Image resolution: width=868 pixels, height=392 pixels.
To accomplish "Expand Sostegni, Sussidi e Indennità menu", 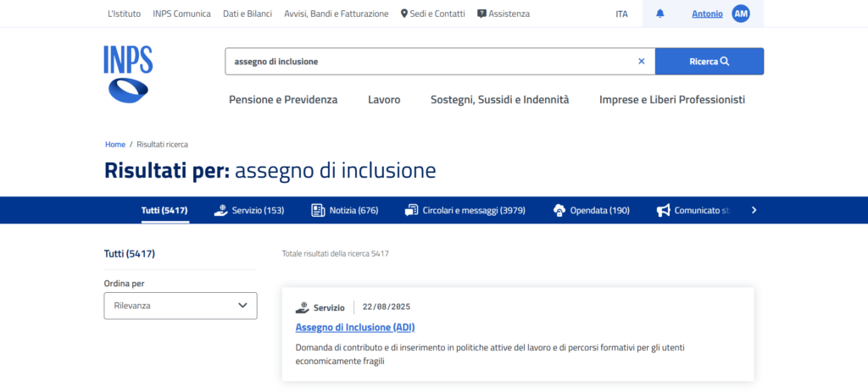I will coord(500,100).
